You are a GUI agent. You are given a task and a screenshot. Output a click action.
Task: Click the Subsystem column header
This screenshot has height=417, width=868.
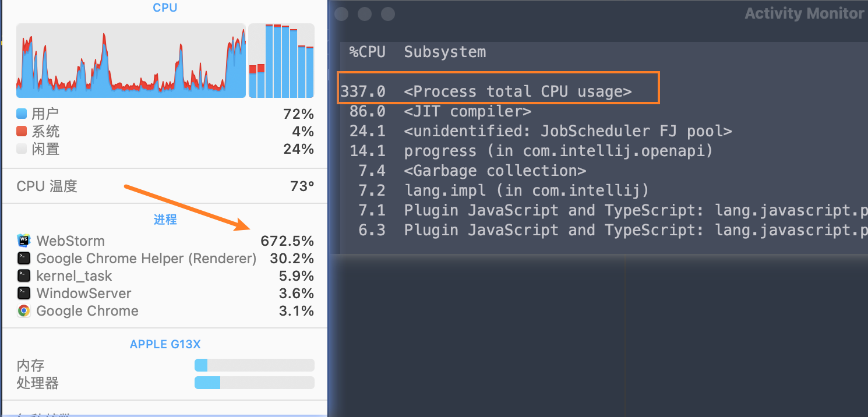[x=444, y=52]
